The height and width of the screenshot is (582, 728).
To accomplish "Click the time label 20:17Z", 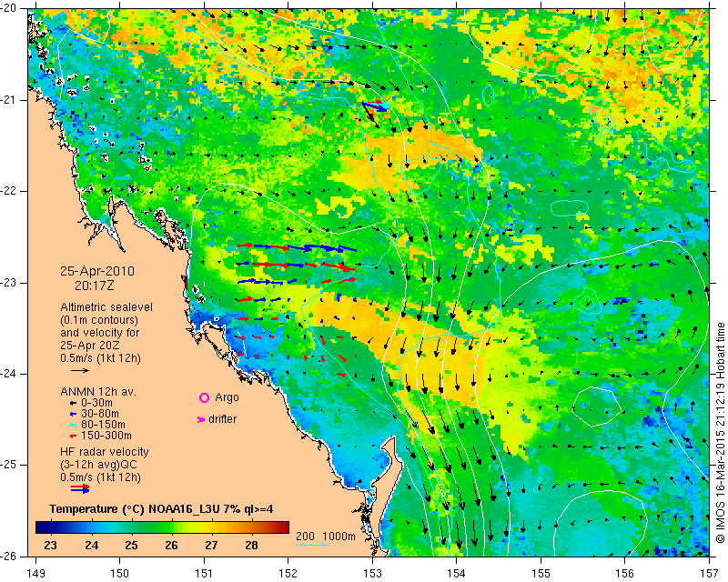I will (x=95, y=286).
